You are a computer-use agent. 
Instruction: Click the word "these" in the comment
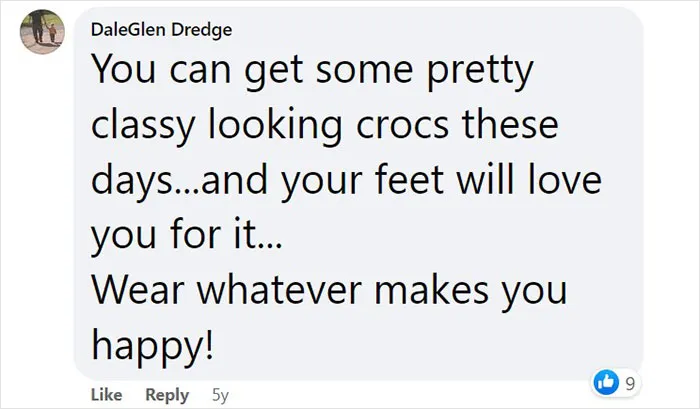(510, 125)
